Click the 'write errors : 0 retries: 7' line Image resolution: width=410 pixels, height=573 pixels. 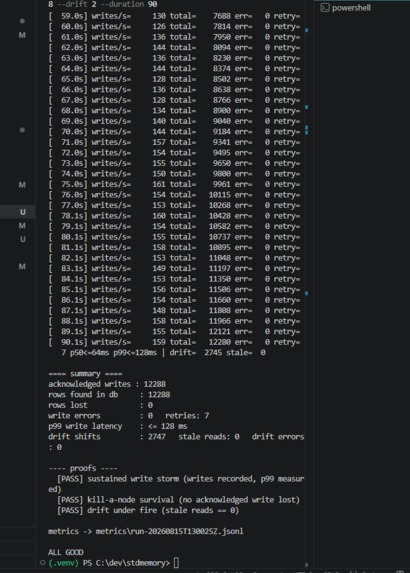point(129,415)
